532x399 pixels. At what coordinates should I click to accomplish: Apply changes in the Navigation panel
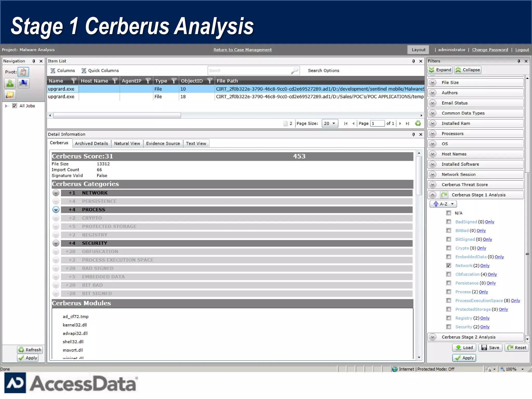click(x=28, y=358)
